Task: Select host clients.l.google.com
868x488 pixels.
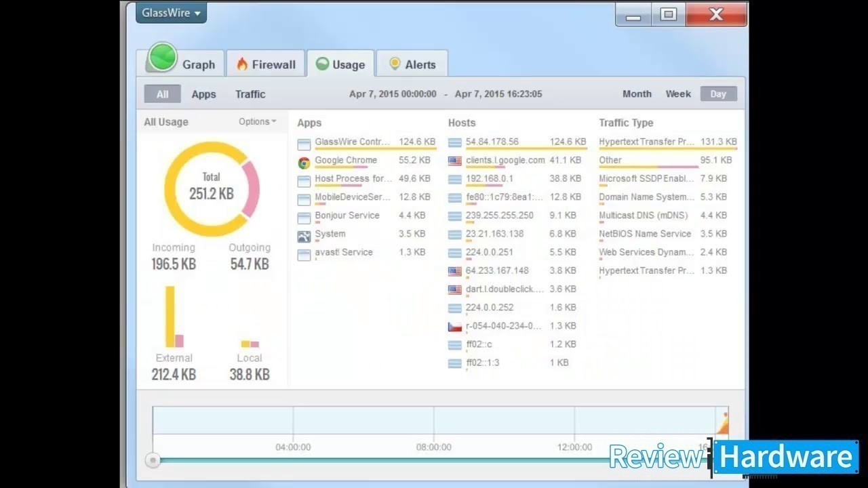Action: 505,160
